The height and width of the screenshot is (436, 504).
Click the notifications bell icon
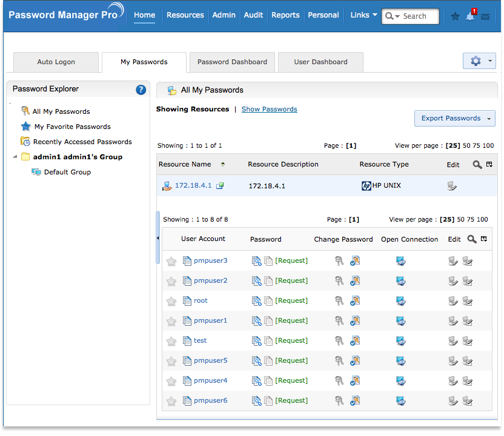click(x=470, y=16)
